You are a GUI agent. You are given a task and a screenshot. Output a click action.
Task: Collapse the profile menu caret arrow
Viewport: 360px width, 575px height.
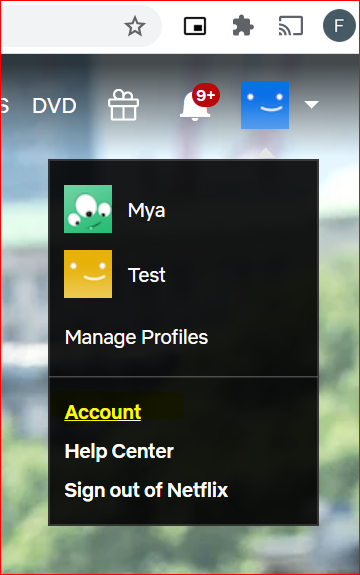click(312, 105)
